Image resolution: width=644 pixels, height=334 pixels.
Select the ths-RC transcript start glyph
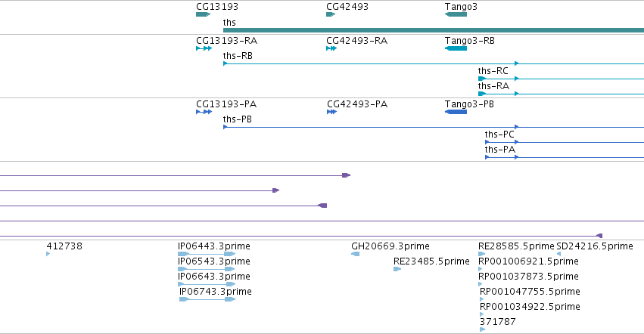pos(482,79)
